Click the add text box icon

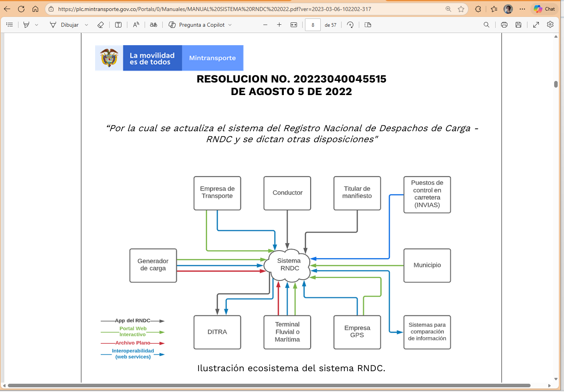coord(118,25)
